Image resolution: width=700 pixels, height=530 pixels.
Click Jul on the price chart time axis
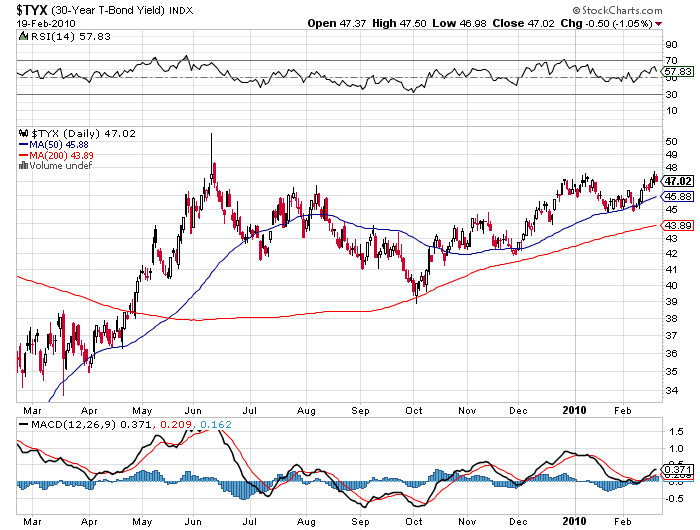[x=250, y=410]
